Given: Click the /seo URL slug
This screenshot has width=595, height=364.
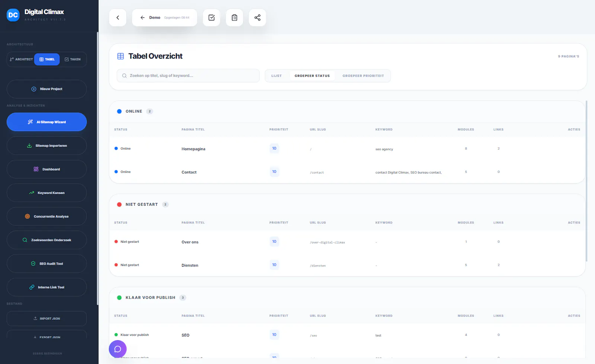Looking at the screenshot, I should pos(313,335).
